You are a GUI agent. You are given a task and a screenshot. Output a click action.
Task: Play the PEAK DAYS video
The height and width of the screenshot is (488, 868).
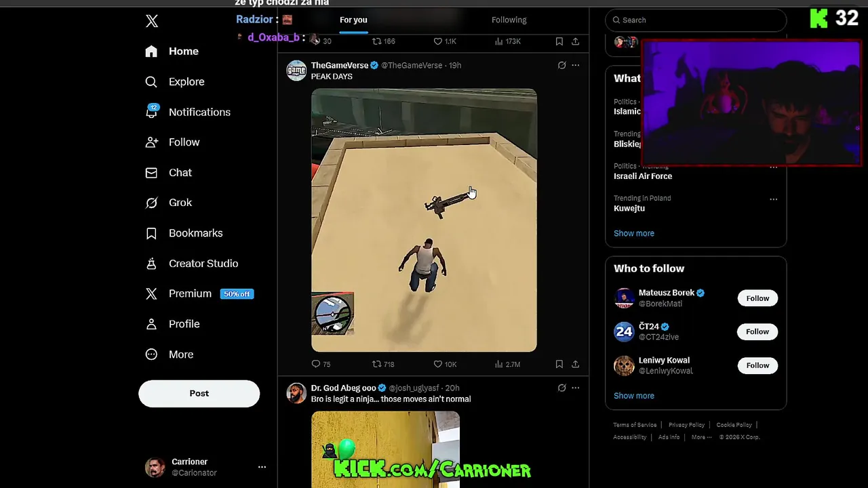coord(424,220)
